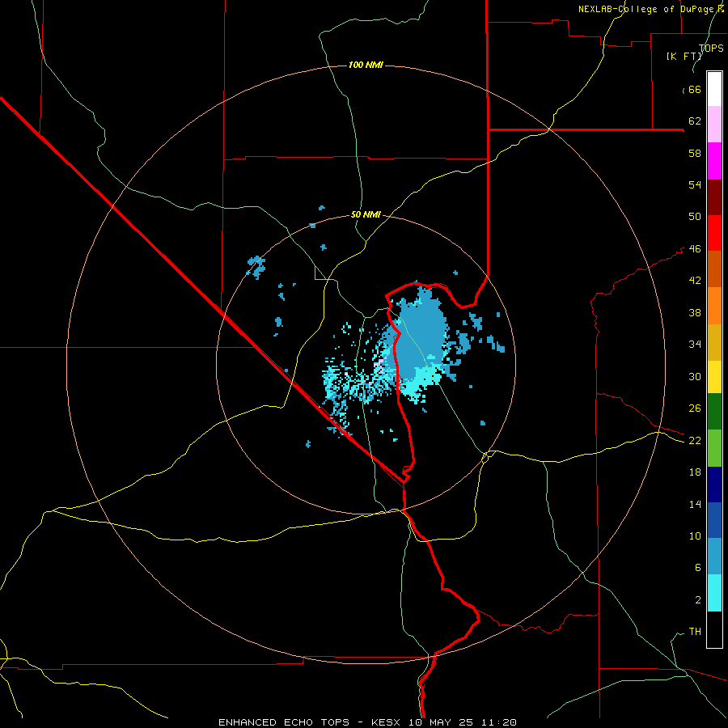Select the cyan legend swatch

tap(714, 593)
